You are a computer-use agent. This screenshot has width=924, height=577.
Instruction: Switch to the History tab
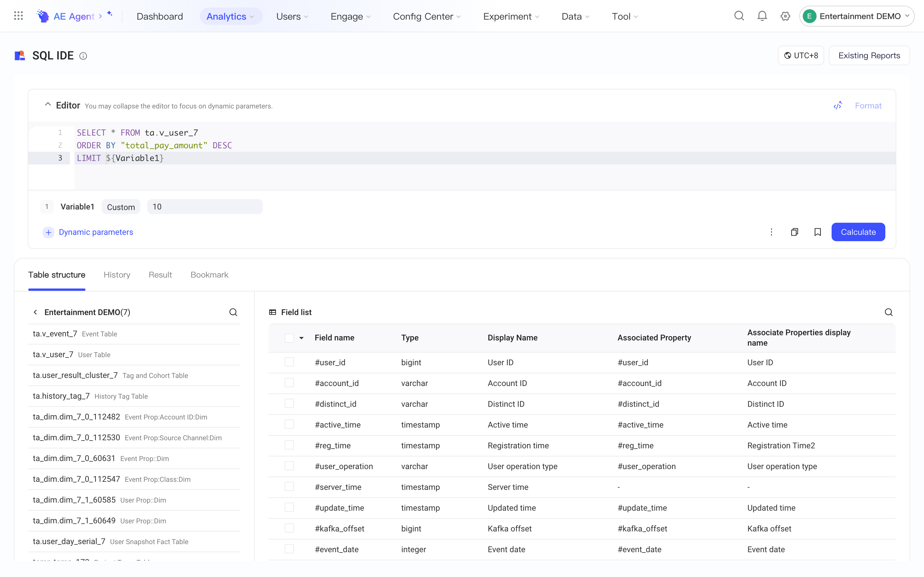click(117, 275)
